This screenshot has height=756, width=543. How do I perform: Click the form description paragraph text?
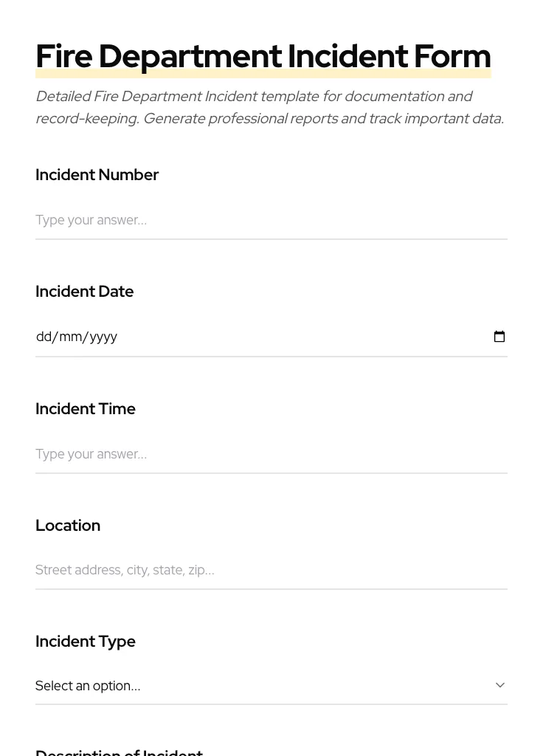[269, 107]
